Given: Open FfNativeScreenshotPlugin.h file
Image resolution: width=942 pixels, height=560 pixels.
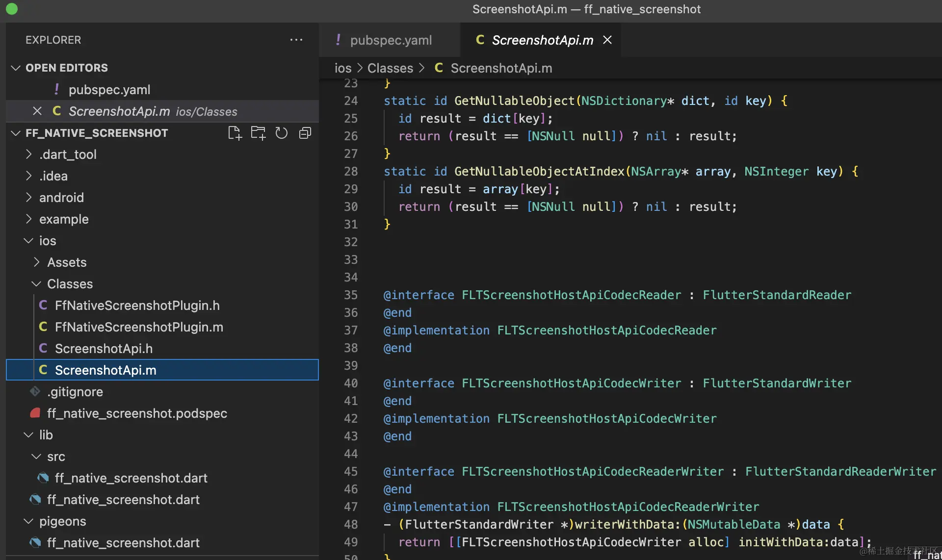Looking at the screenshot, I should [137, 305].
